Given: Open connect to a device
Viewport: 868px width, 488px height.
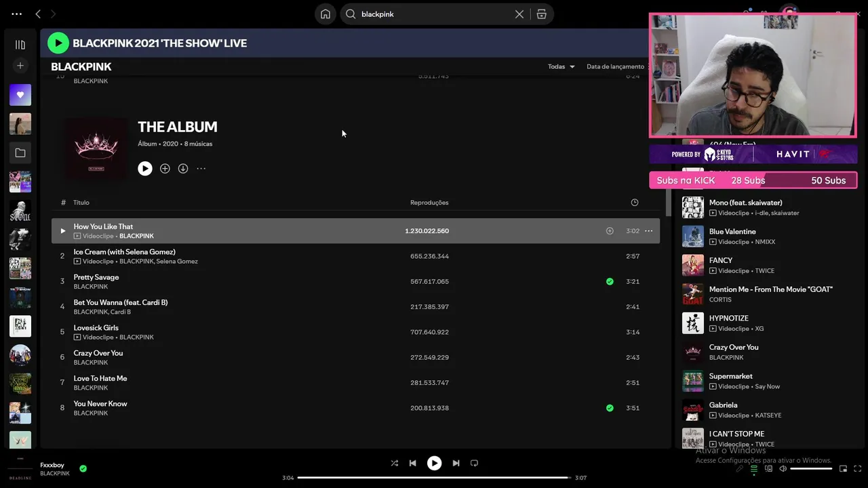Looking at the screenshot, I should coord(768,469).
